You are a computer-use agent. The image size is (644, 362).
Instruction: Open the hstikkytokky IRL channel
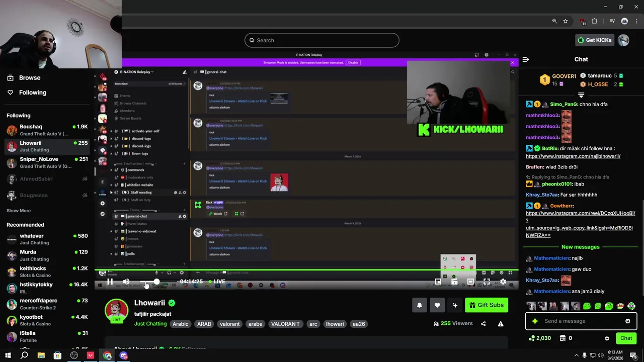click(x=47, y=288)
